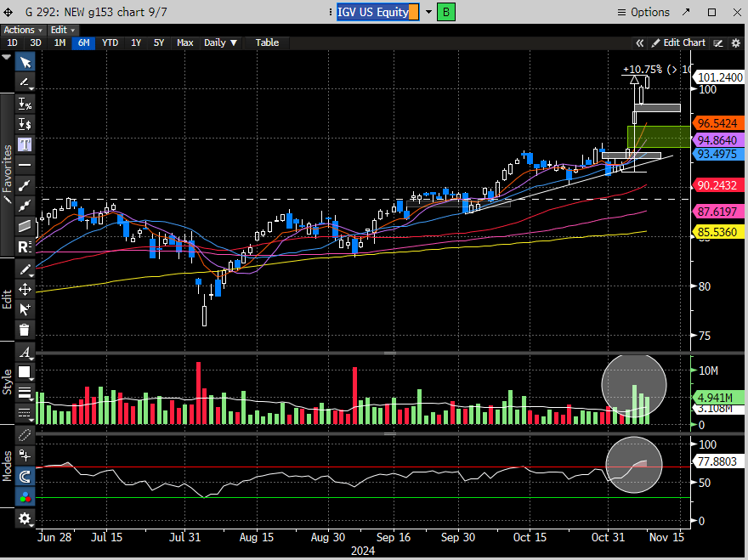Collapse the annotation toolbar triangle
Screen dimensions: 748x560
coord(6,57)
